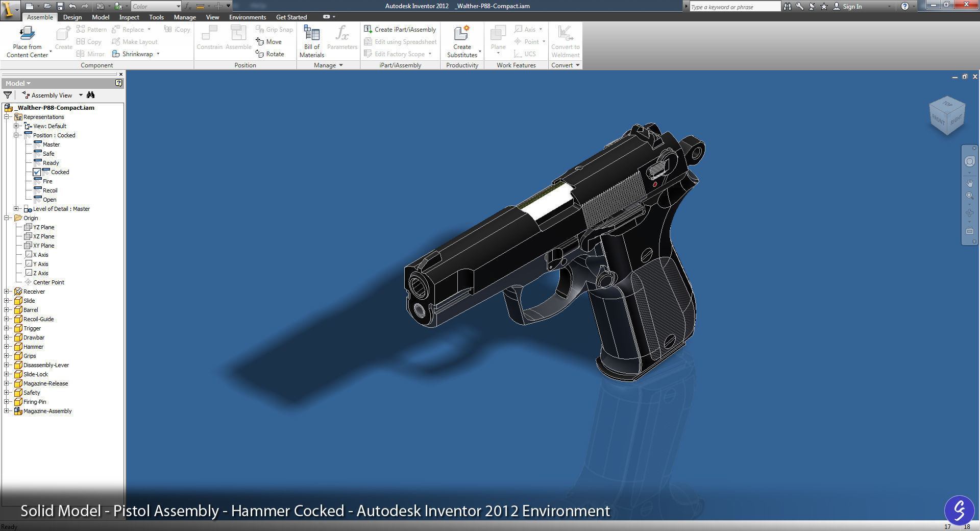This screenshot has height=531, width=980.
Task: Click the Full Navigation Wheel icon
Action: point(969,161)
